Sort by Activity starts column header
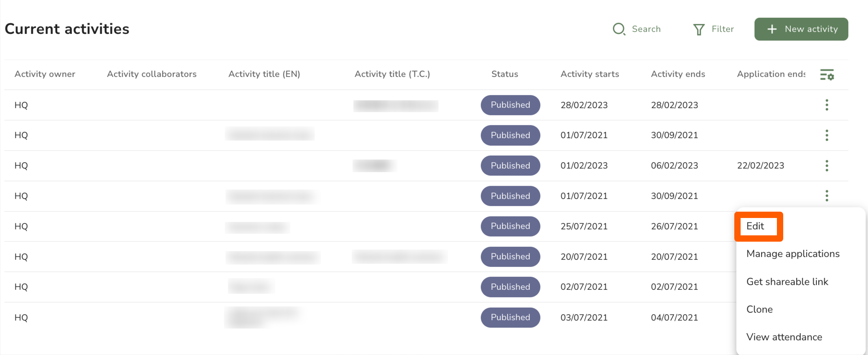Viewport: 868px width, 355px height. click(590, 74)
